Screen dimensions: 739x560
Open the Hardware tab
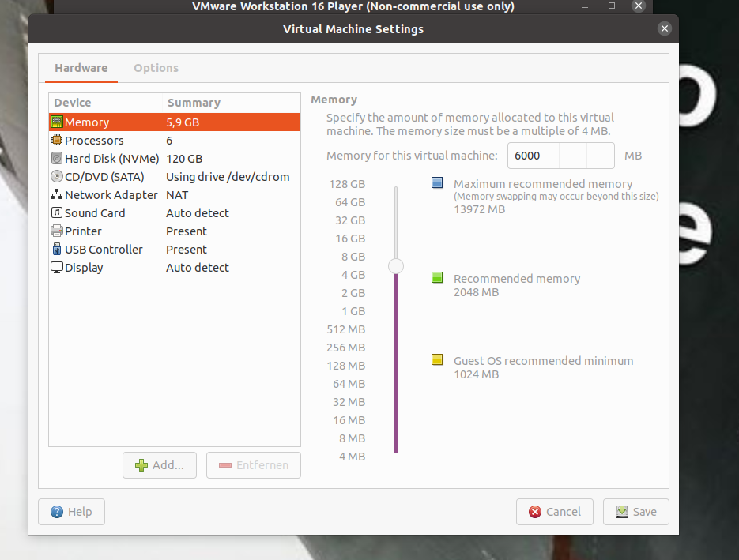click(81, 68)
